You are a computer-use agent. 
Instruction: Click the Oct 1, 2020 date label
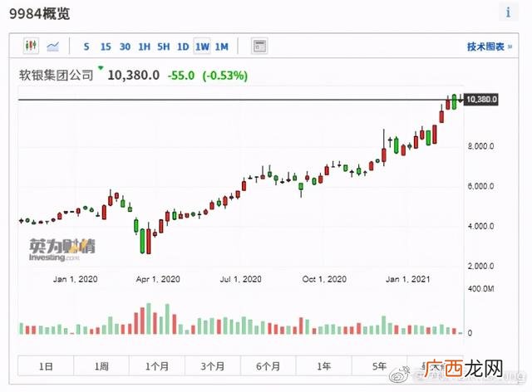[x=324, y=279]
